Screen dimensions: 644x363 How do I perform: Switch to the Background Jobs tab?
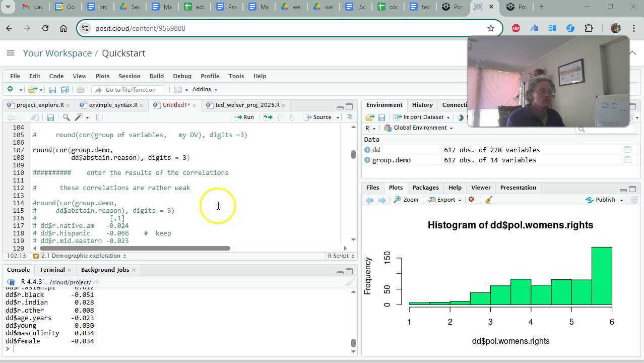pyautogui.click(x=105, y=270)
